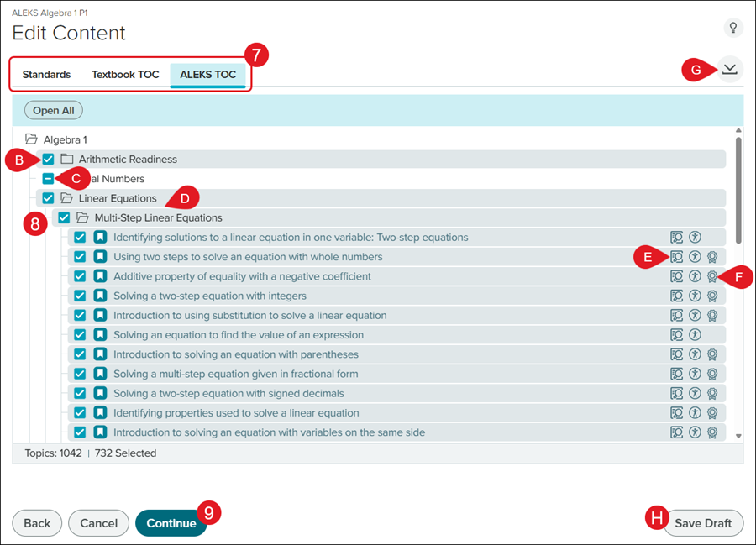This screenshot has width=756, height=545.
Task: Click the Continue button
Action: coord(171,523)
